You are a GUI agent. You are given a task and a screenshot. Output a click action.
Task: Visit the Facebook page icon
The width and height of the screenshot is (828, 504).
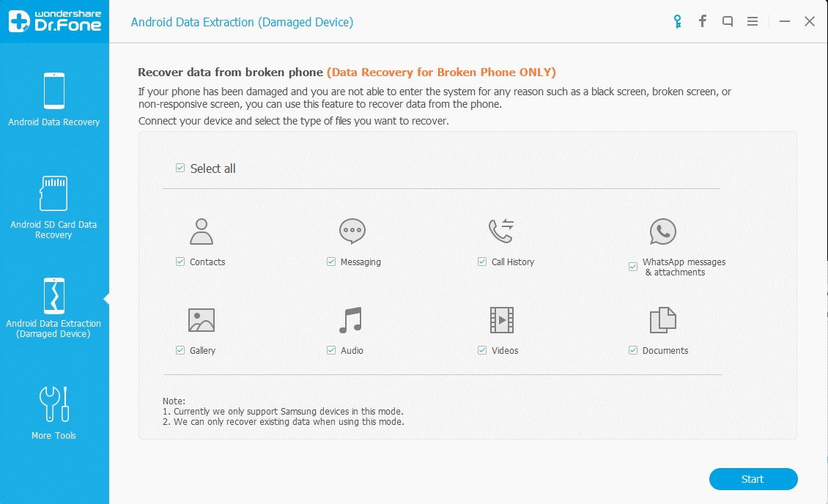702,21
